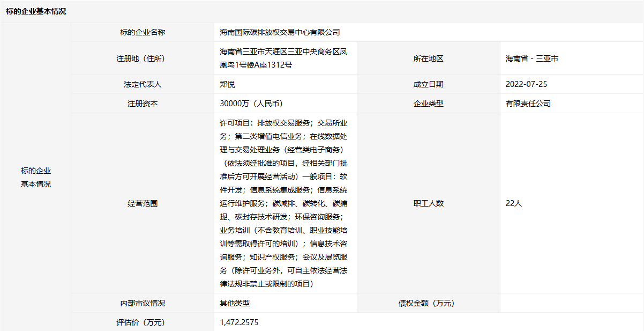644x331 pixels.
Task: Click the appraisal value 1,472.2575
Action: point(239,322)
